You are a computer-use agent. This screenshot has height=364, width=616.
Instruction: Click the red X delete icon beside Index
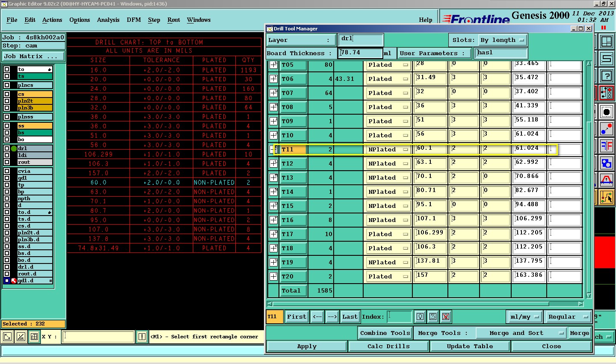pos(446,317)
